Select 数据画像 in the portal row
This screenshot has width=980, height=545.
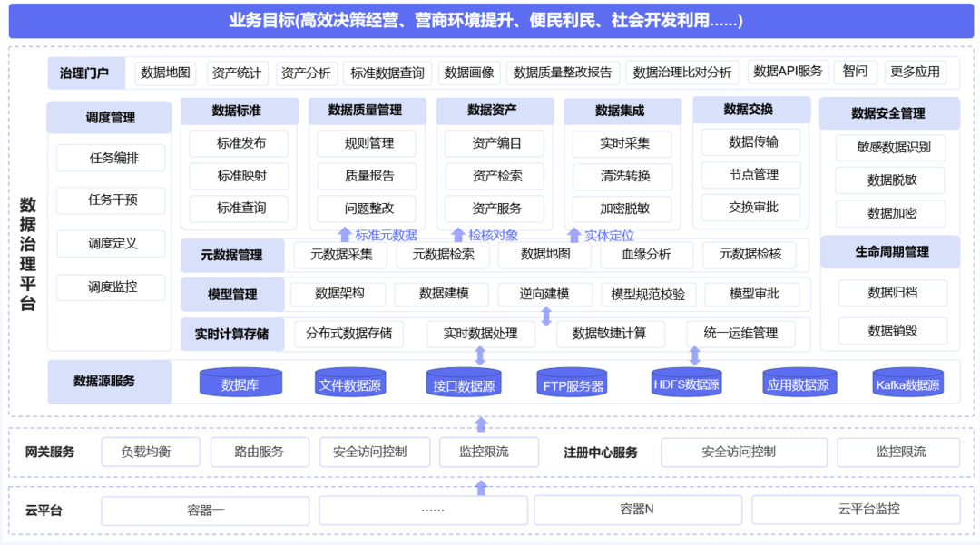coord(469,73)
